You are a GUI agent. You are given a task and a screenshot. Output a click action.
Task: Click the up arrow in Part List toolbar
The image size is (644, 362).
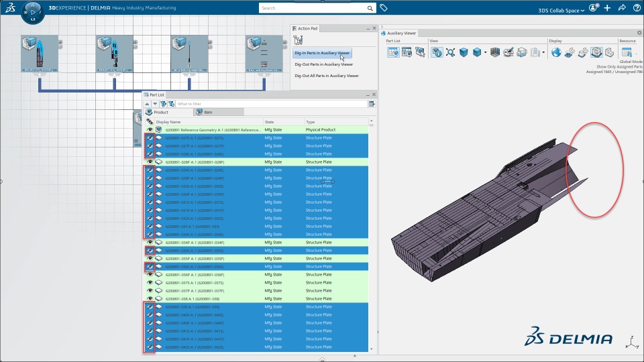(x=147, y=104)
